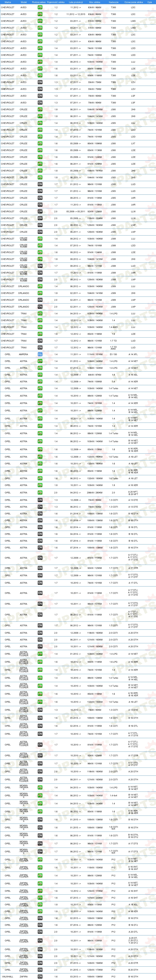The image size is (156, 980).
Task: Click ON diesel icon in Astra 04.2014 row
Action: [40, 534]
